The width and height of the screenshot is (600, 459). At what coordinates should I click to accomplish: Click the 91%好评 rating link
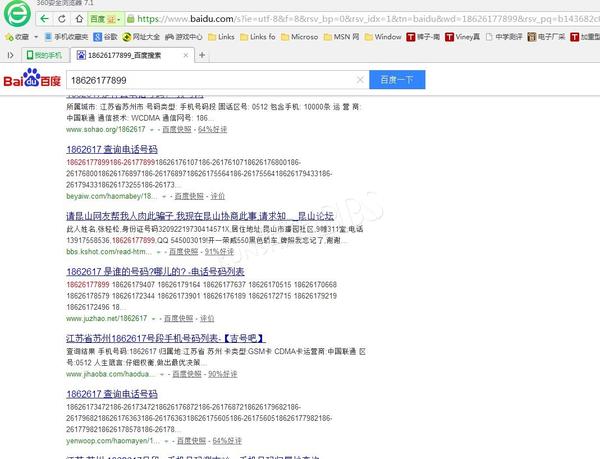point(219,252)
